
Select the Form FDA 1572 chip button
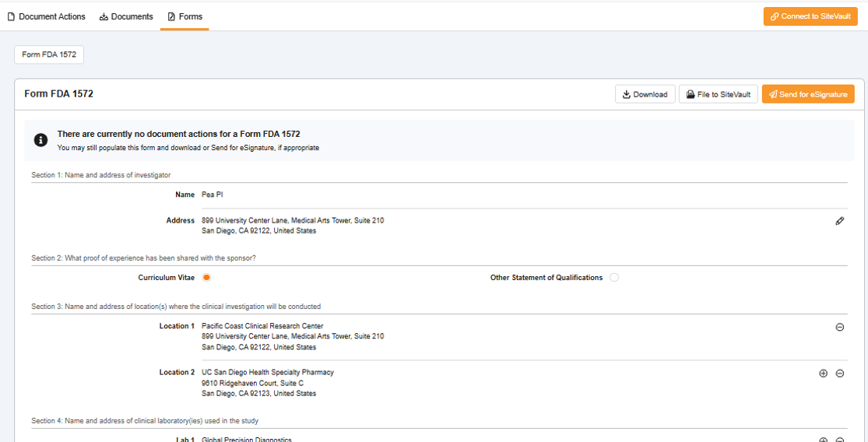[49, 54]
